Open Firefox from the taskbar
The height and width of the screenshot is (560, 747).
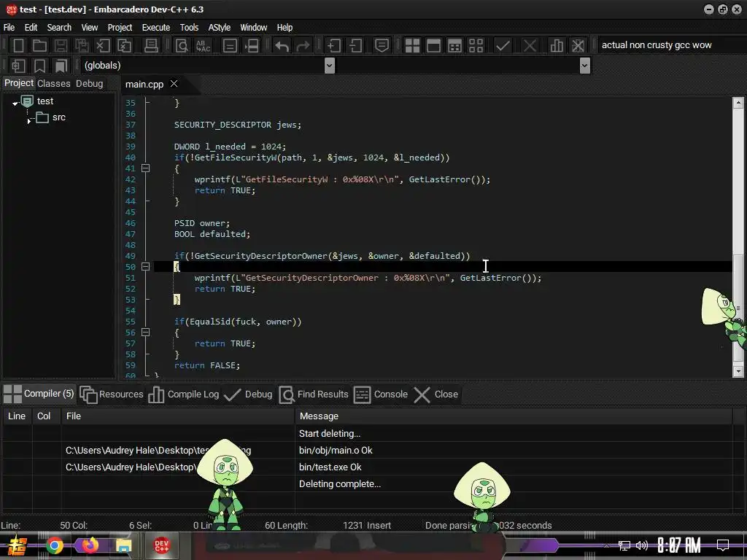click(x=90, y=545)
